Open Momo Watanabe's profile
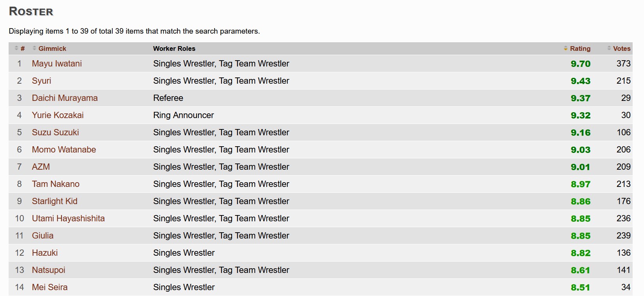The image size is (644, 296). pyautogui.click(x=64, y=149)
